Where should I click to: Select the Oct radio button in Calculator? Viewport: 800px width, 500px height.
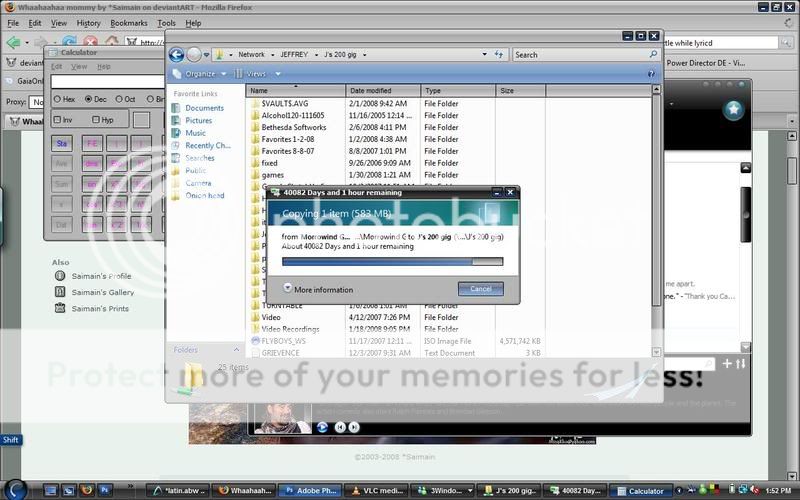[119, 99]
